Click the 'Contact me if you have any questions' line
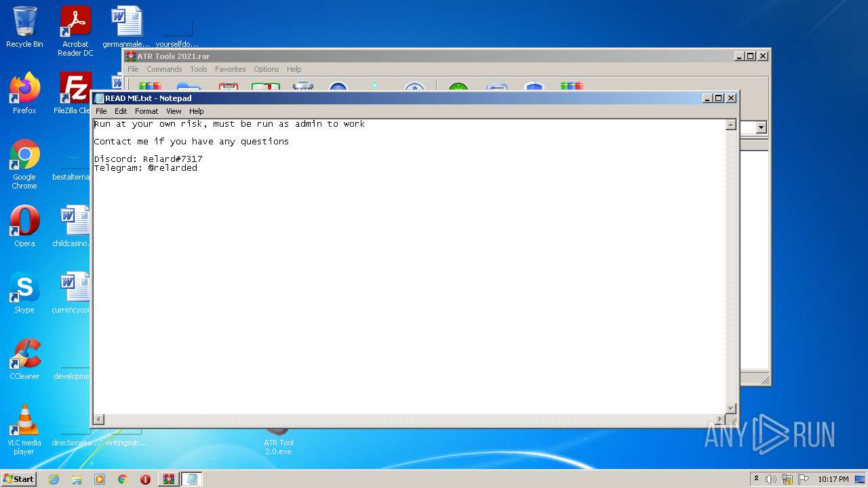Screen dimensions: 868x488 click(x=191, y=142)
